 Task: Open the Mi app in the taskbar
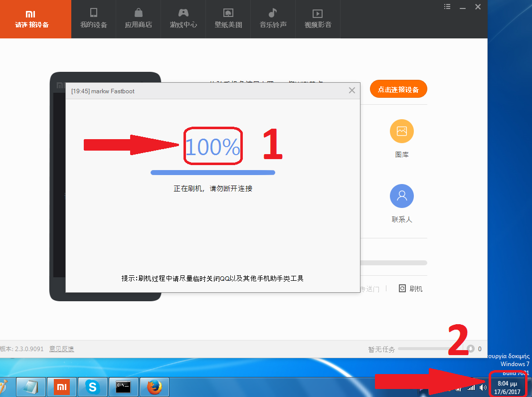pyautogui.click(x=61, y=387)
